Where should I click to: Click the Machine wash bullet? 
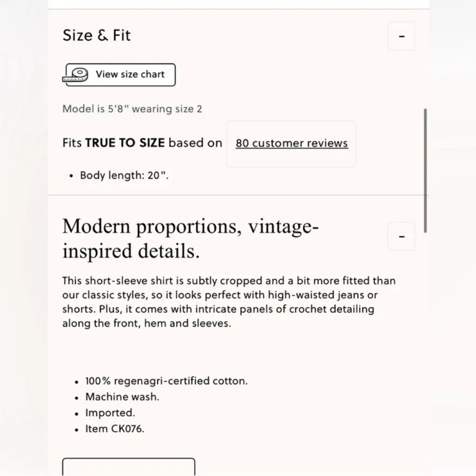click(x=122, y=397)
